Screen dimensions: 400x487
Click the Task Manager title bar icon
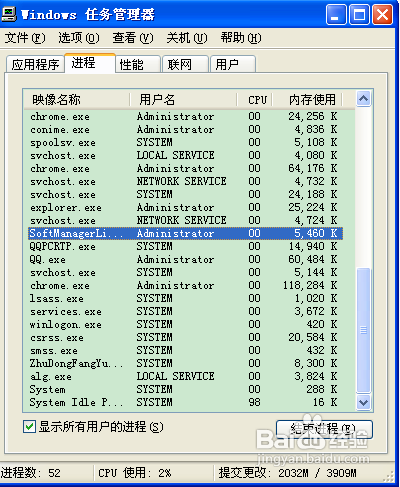coord(9,14)
